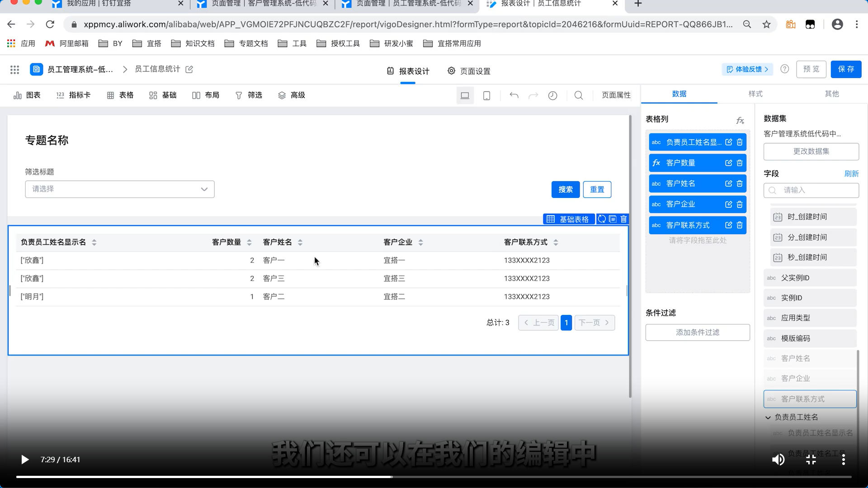
Task: Click the 更改数据集 button
Action: point(811,151)
